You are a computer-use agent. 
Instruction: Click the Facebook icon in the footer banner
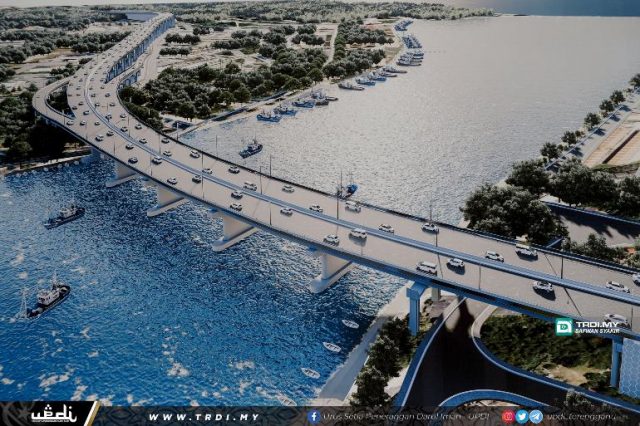(314, 416)
